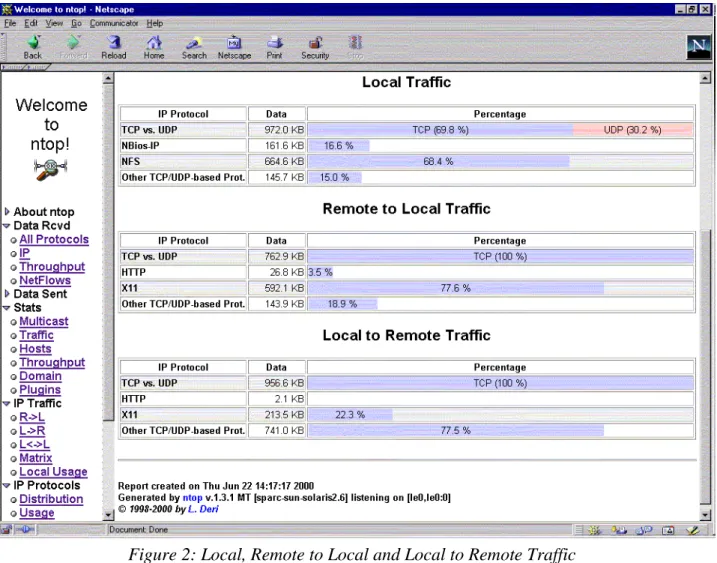Click the X11 77.6 % percentage bar
This screenshot has width=717, height=563.
point(456,288)
